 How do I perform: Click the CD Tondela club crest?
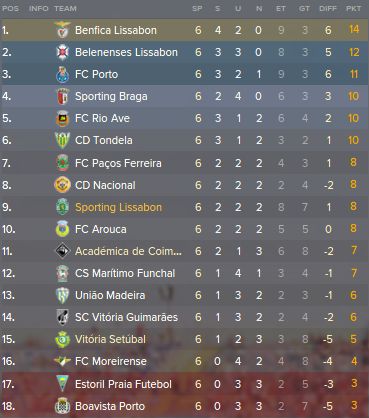62,140
